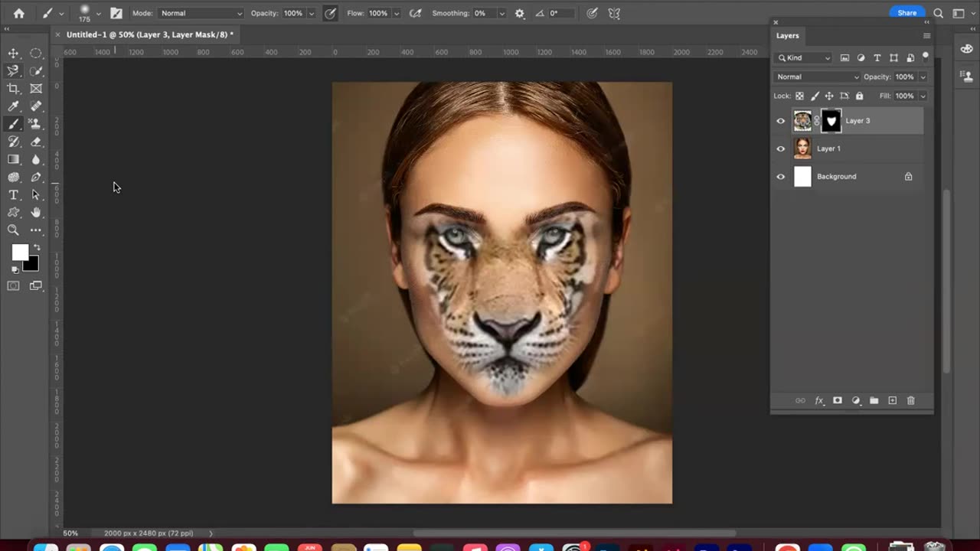Toggle lock all padlock icon
Viewport: 980px width, 551px height.
(859, 96)
